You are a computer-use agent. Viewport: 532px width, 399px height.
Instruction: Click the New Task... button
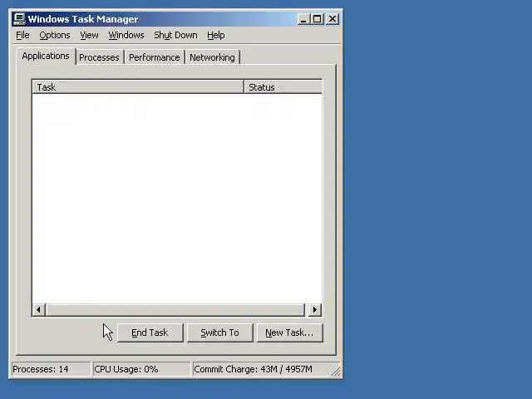[x=290, y=332]
